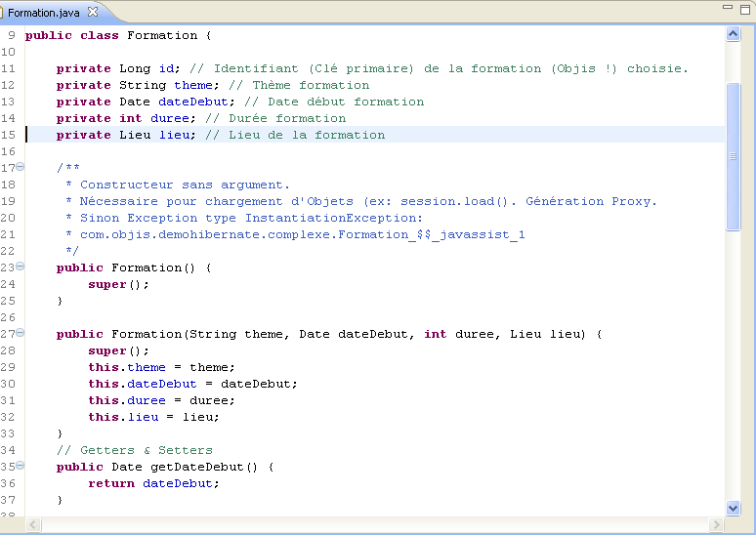The width and height of the screenshot is (756, 535).
Task: Click 'this.lieu' on line 32
Action: [123, 417]
